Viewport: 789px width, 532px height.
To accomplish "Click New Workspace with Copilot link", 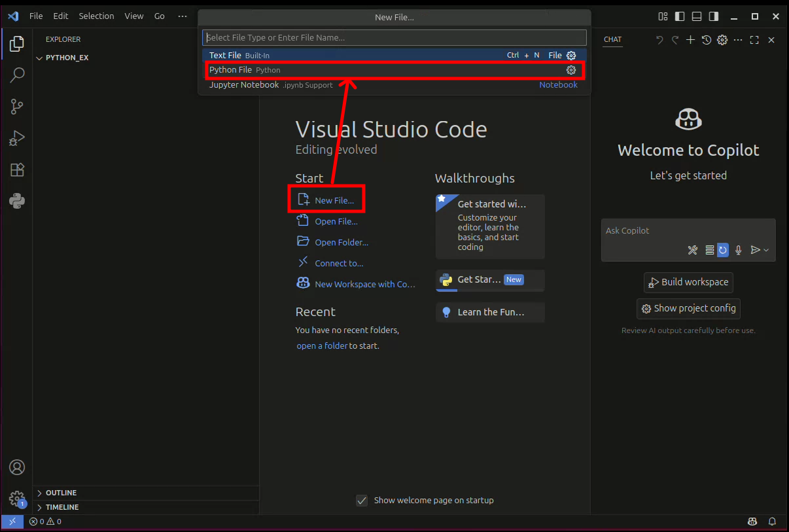I will [x=356, y=284].
